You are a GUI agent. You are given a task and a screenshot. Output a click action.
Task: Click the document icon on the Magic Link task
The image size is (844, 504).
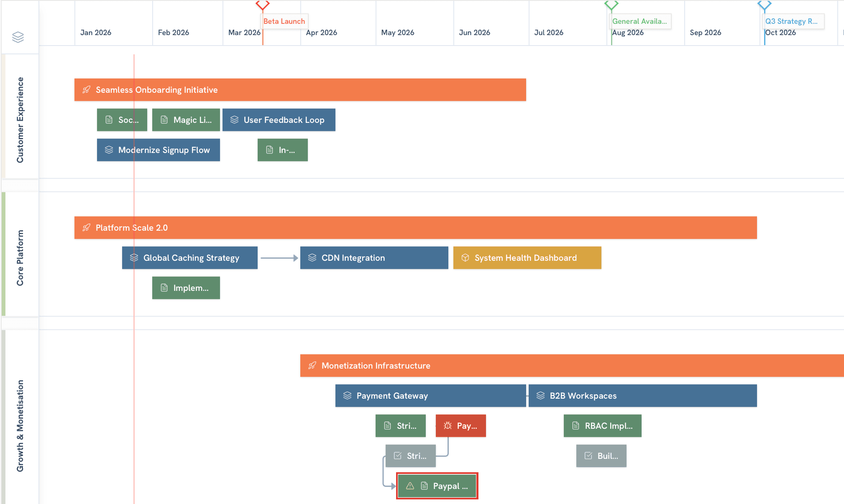coord(164,120)
